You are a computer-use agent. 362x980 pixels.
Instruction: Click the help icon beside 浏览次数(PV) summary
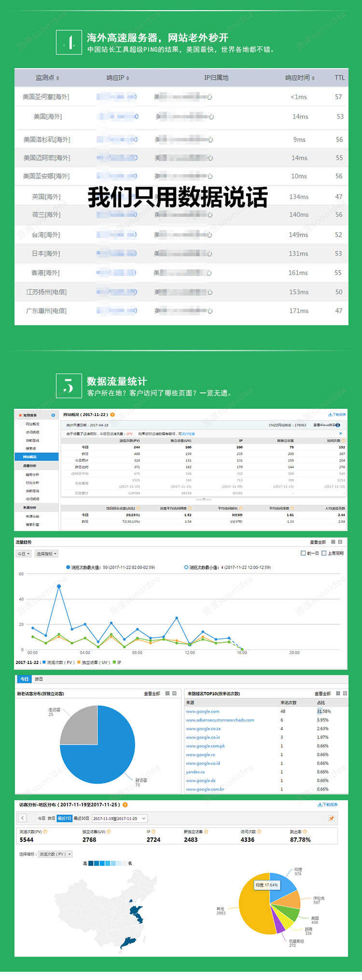pos(45,832)
